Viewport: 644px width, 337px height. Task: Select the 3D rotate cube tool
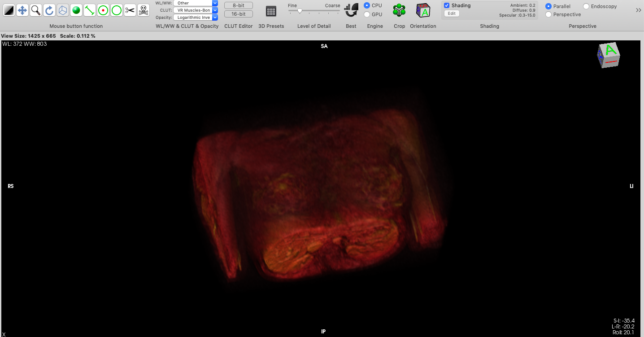63,10
